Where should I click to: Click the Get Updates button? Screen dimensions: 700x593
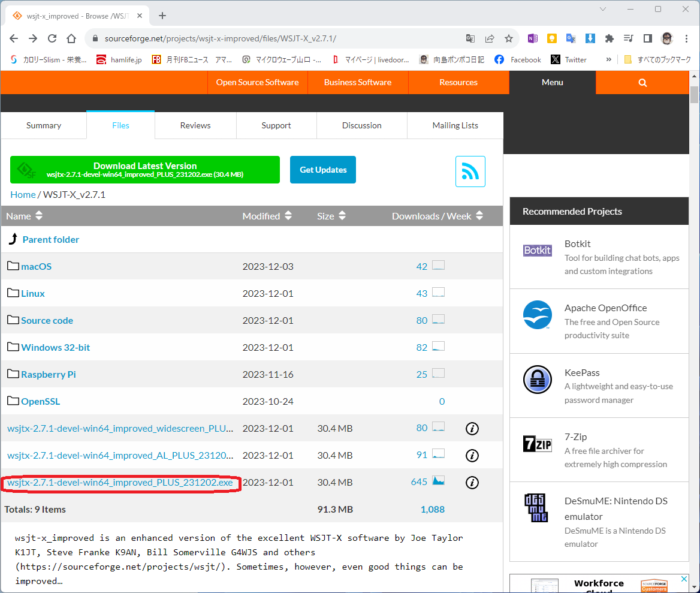coord(323,170)
